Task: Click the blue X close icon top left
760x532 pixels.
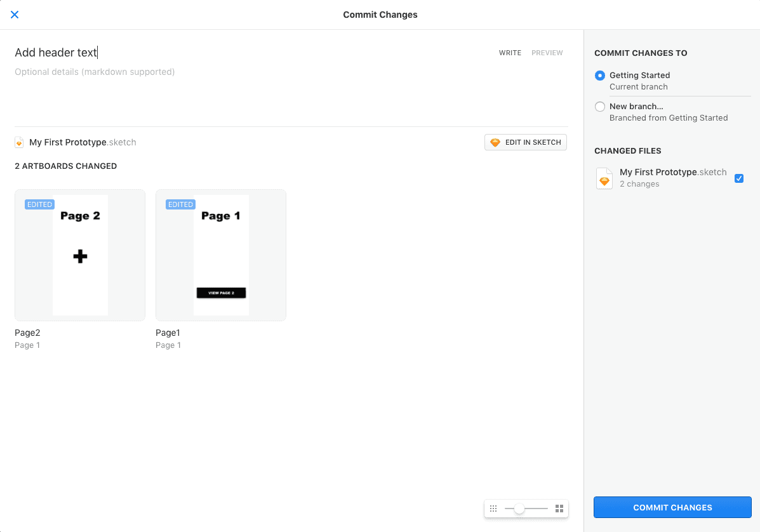Action: click(14, 15)
